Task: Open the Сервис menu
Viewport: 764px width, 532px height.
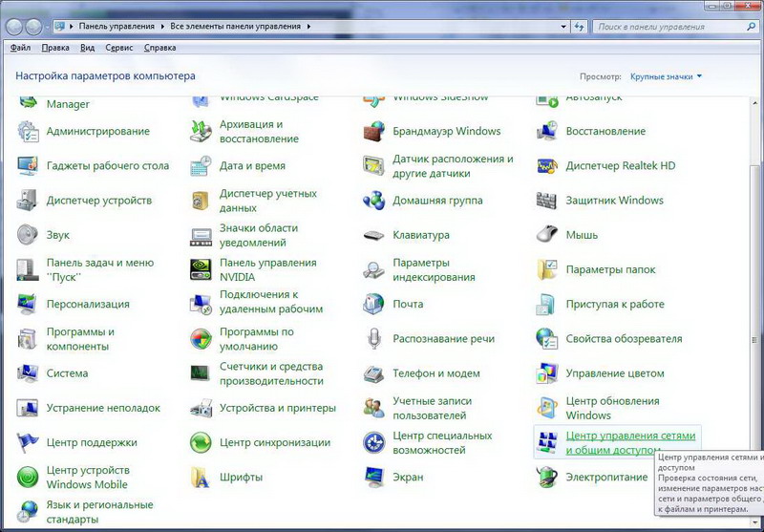Action: point(119,48)
